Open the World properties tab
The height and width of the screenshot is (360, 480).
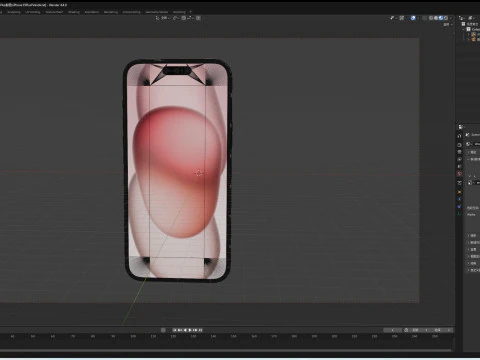[459, 174]
